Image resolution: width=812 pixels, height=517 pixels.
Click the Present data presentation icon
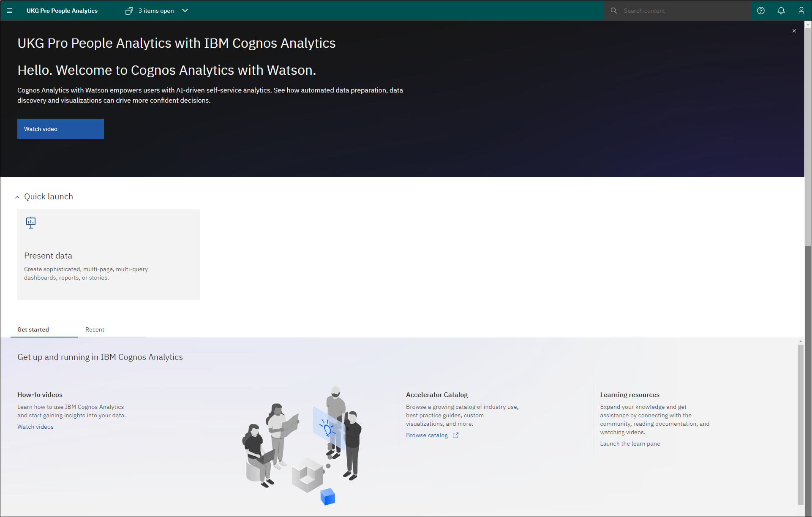click(x=31, y=223)
